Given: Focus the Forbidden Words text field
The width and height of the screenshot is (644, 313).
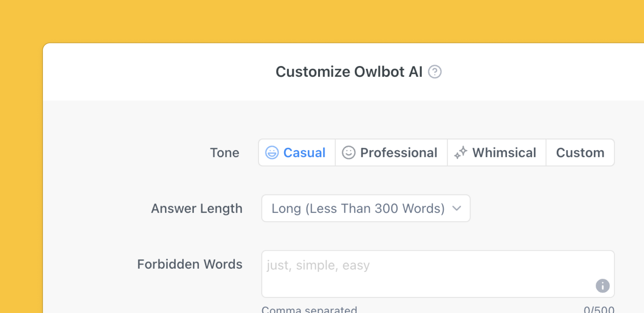Looking at the screenshot, I should click(438, 274).
